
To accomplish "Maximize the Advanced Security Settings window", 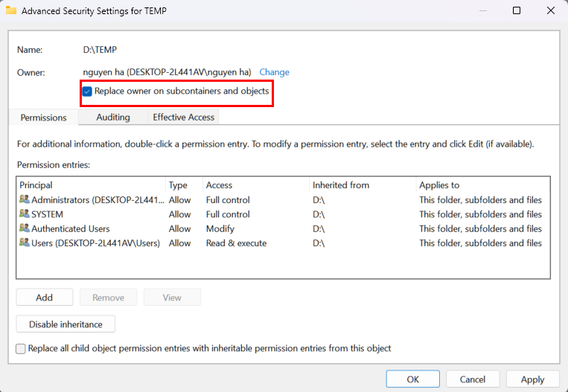I will point(517,10).
